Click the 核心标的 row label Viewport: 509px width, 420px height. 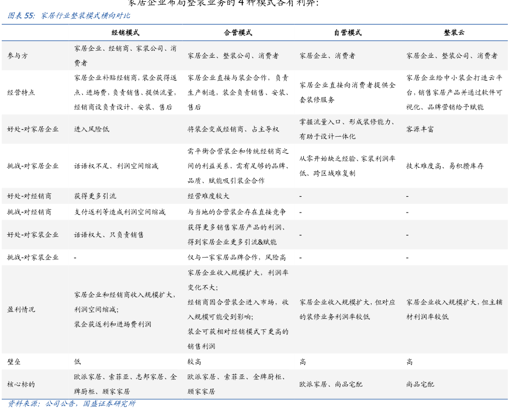21,384
